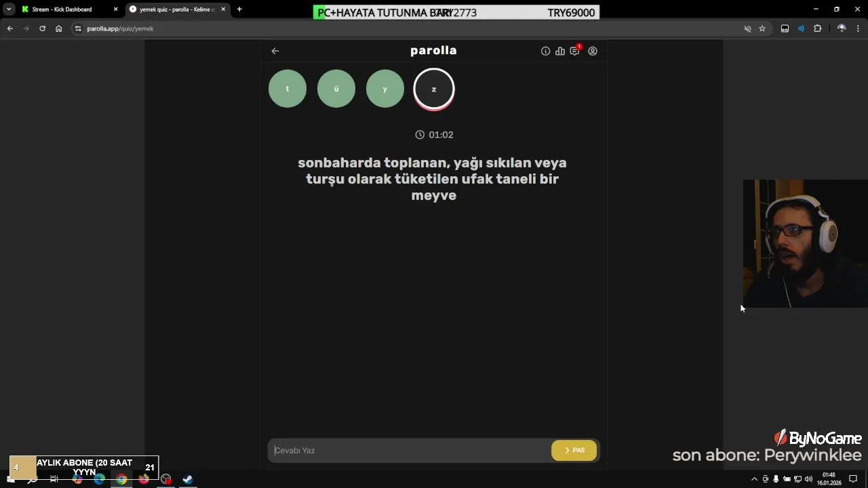
Task: Open the Chrome three-dot menu
Action: tap(859, 28)
